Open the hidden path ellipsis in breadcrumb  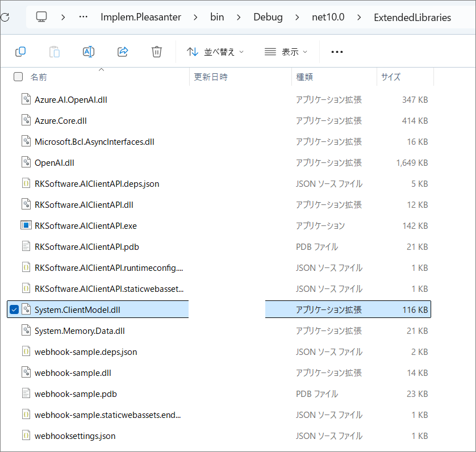click(x=83, y=17)
